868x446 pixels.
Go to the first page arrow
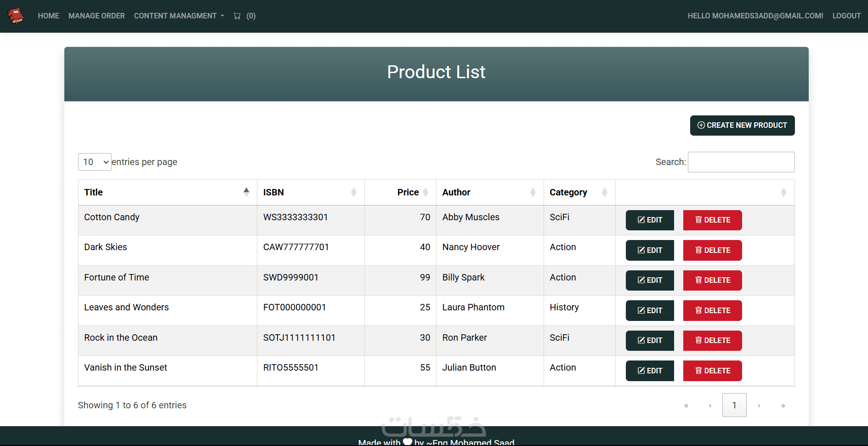[x=686, y=406]
